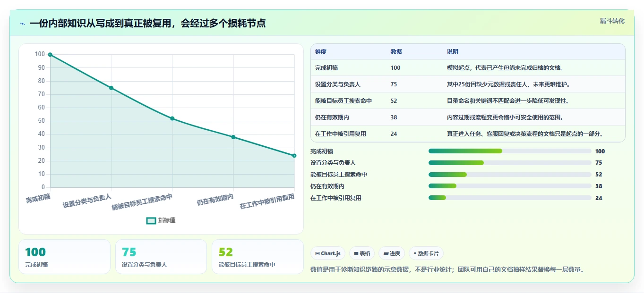
Task: Click the 设置分类与负责人 progress bar
Action: (x=510, y=163)
